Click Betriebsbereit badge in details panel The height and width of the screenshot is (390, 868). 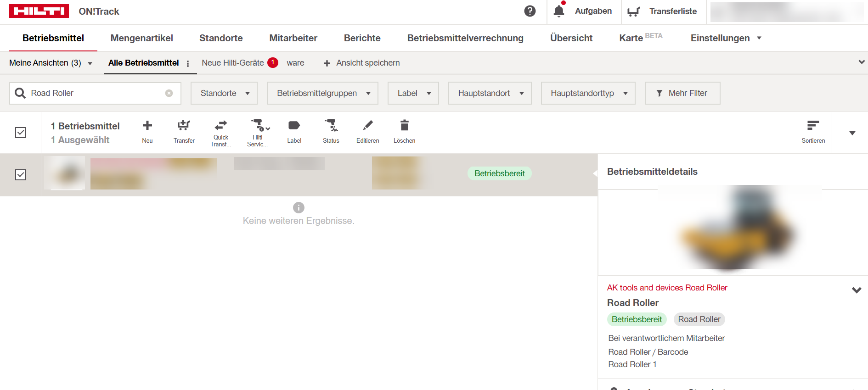[637, 319]
